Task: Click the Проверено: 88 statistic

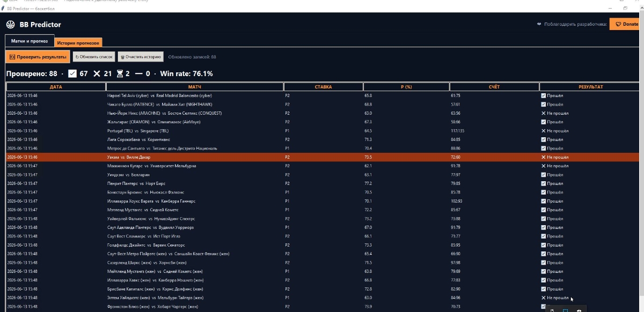Action: coord(31,73)
